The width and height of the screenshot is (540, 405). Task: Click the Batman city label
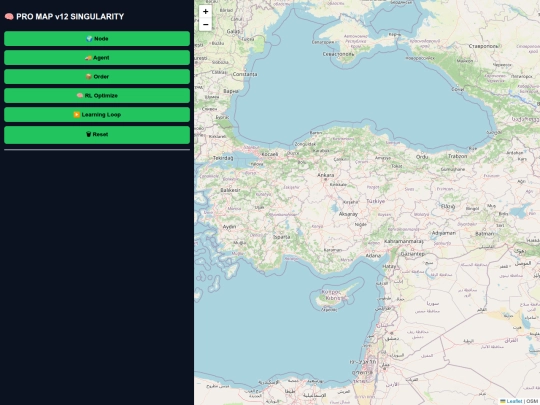coord(485,233)
